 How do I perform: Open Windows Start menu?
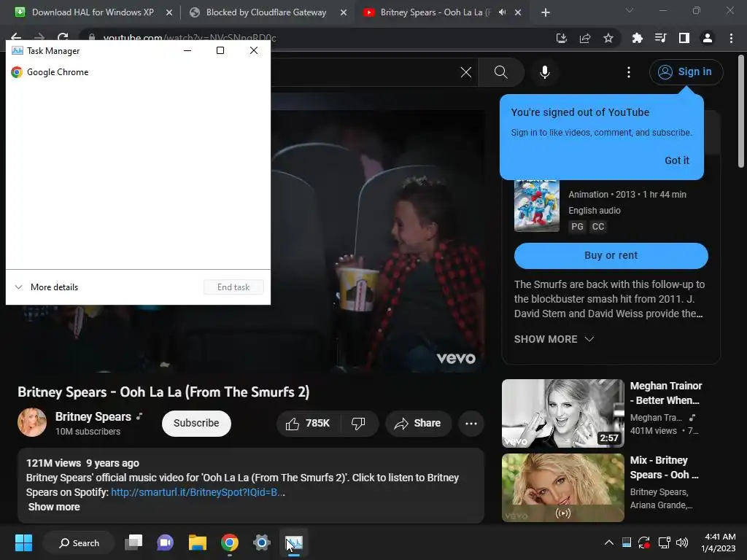pos(23,542)
